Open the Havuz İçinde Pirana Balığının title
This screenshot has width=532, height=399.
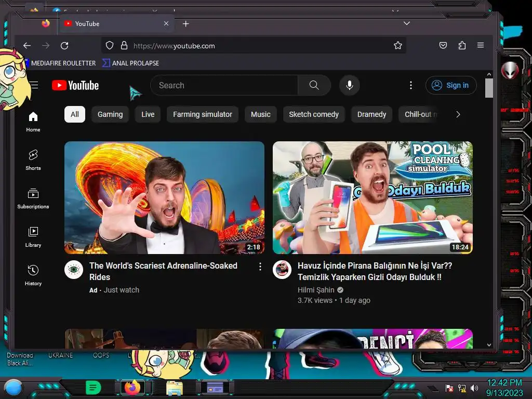(375, 271)
